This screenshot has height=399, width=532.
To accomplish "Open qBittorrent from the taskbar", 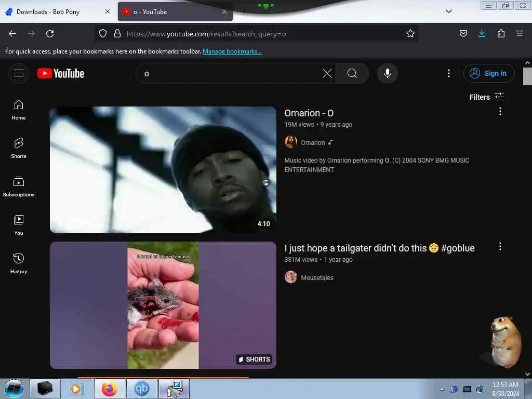I will (142, 389).
